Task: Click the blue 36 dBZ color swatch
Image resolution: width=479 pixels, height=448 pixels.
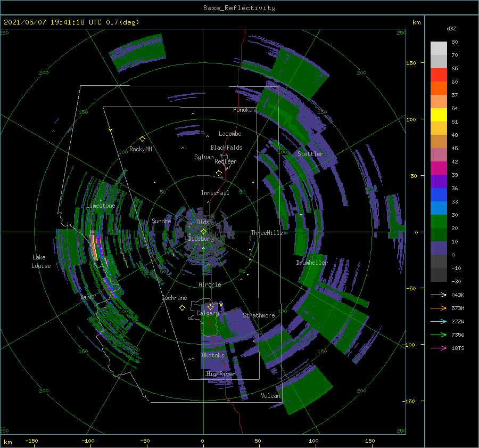Action: point(439,195)
